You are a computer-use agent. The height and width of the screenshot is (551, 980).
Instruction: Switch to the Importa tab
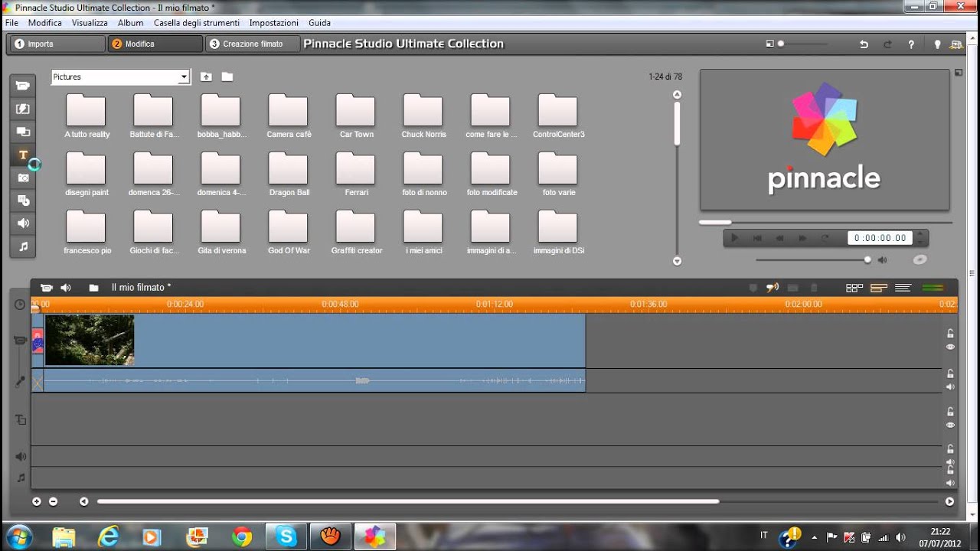pyautogui.click(x=57, y=44)
